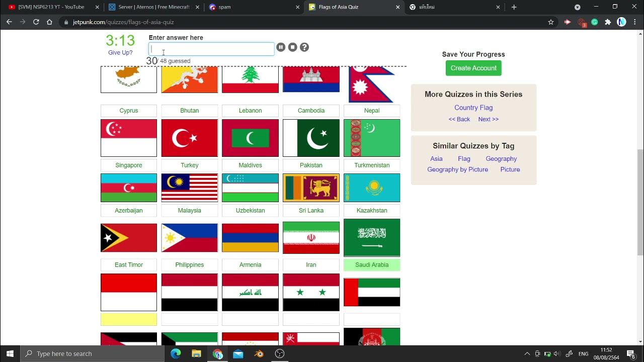The width and height of the screenshot is (644, 362).
Task: Open the Geography tag link
Action: (501, 159)
